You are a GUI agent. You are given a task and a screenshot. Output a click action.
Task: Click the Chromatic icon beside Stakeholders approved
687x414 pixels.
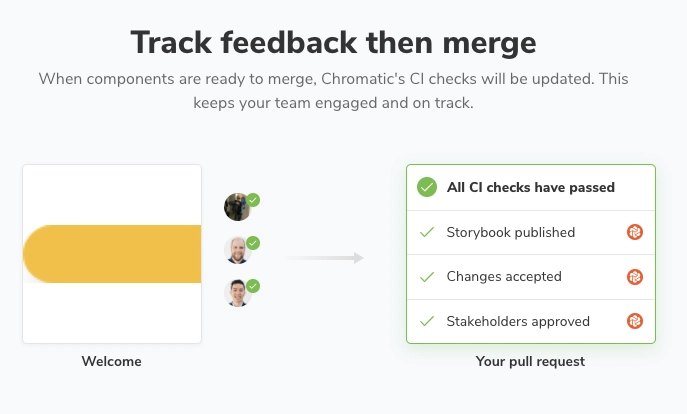click(x=634, y=321)
